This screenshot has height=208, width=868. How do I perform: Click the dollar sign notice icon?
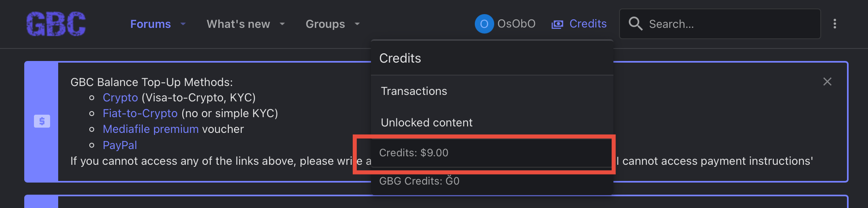[42, 121]
